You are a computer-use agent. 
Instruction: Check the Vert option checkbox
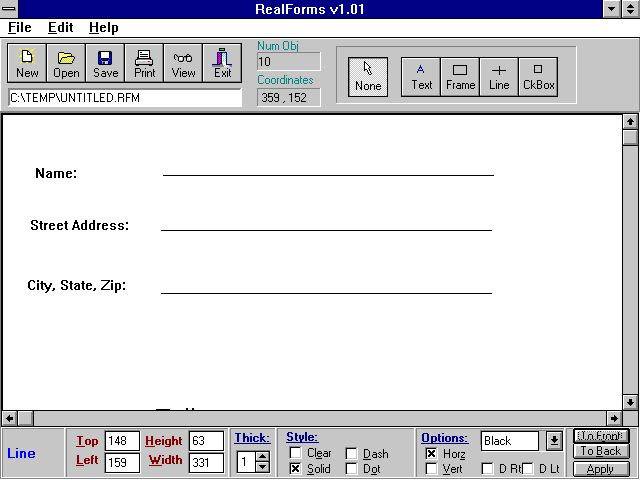point(431,469)
